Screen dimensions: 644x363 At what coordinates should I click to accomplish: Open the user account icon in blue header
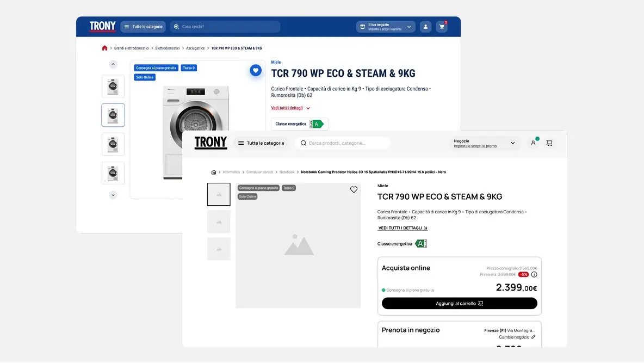425,27
